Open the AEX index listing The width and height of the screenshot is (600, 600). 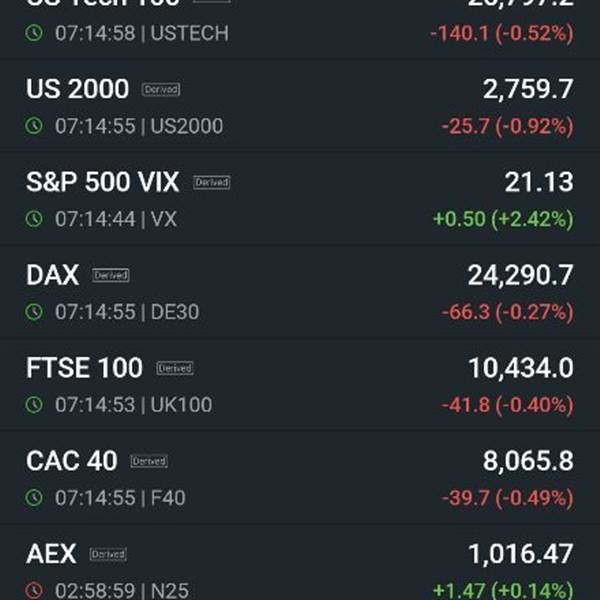(300, 562)
